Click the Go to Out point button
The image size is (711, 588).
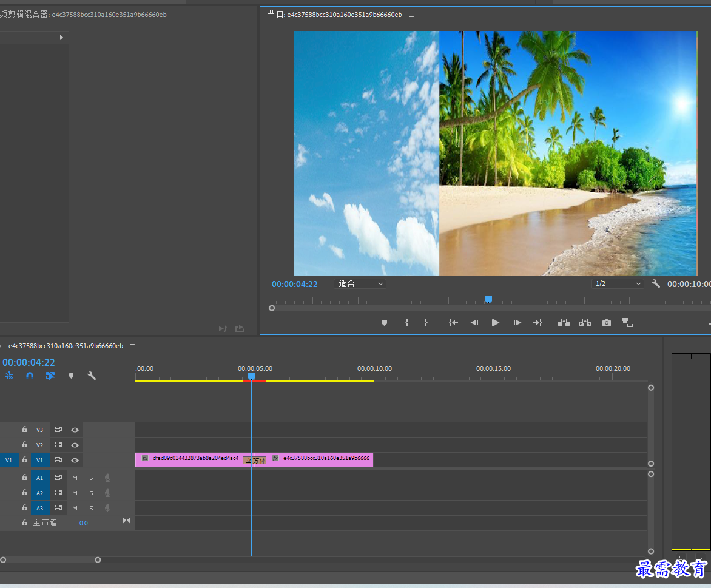pyautogui.click(x=537, y=323)
